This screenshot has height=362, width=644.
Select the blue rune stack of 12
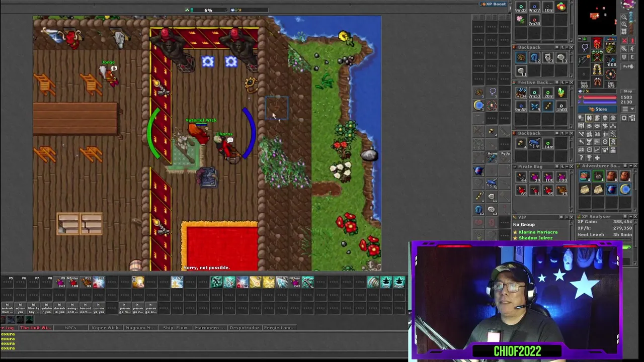point(535,57)
